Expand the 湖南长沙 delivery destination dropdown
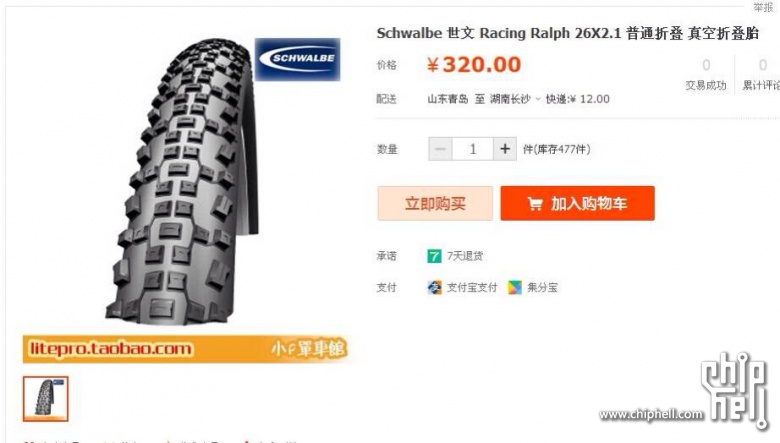Viewport: 780px width, 443px height. pos(514,99)
